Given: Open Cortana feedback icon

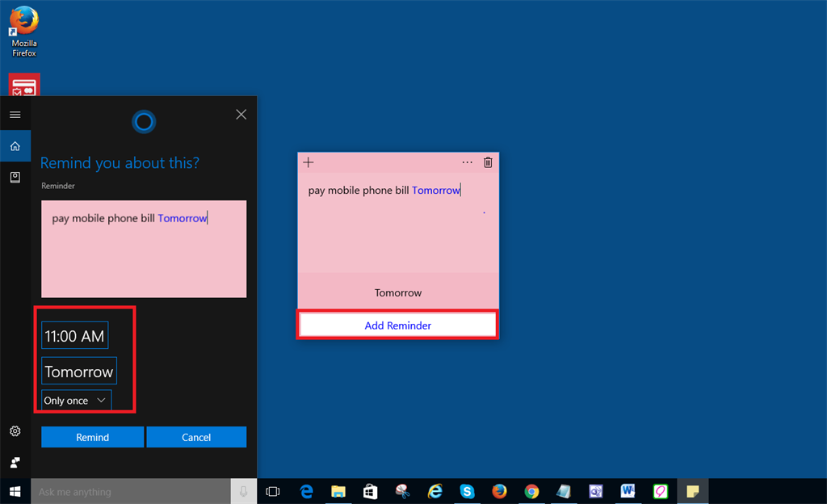Looking at the screenshot, I should click(15, 462).
